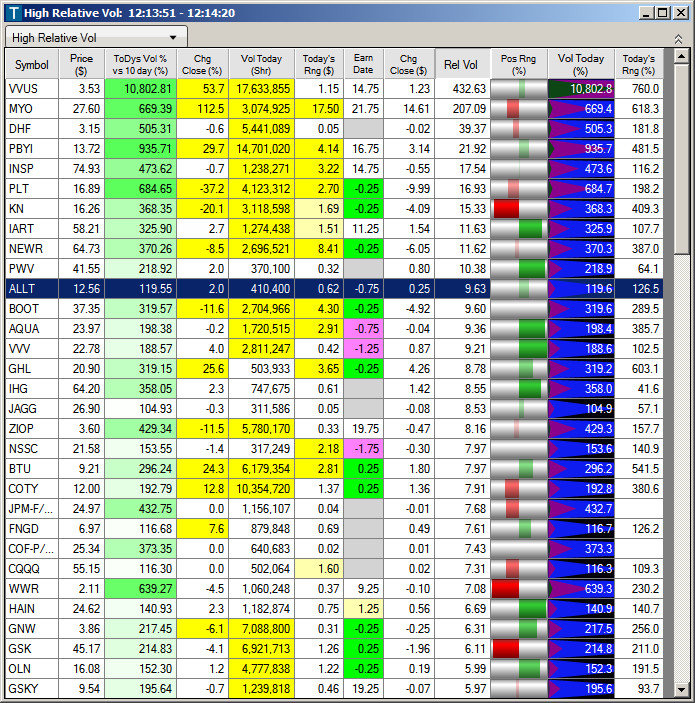
Task: Select the AQUA symbol cell
Action: coord(31,329)
